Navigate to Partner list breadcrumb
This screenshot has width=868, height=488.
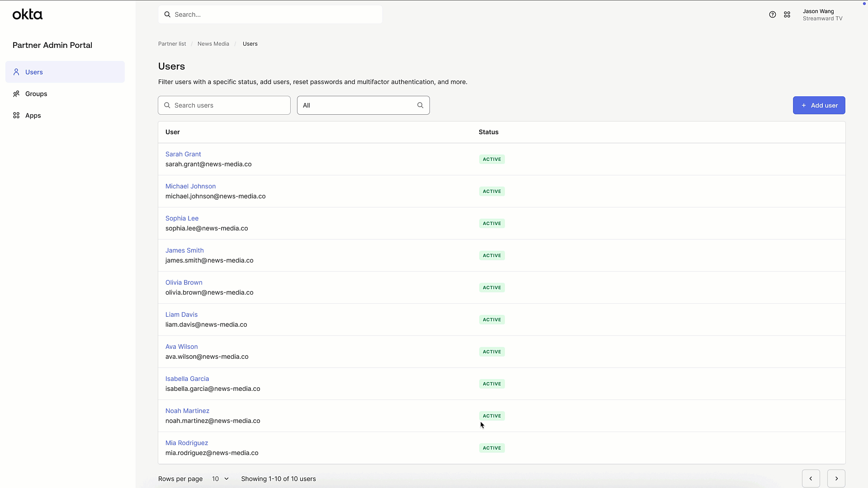click(172, 43)
